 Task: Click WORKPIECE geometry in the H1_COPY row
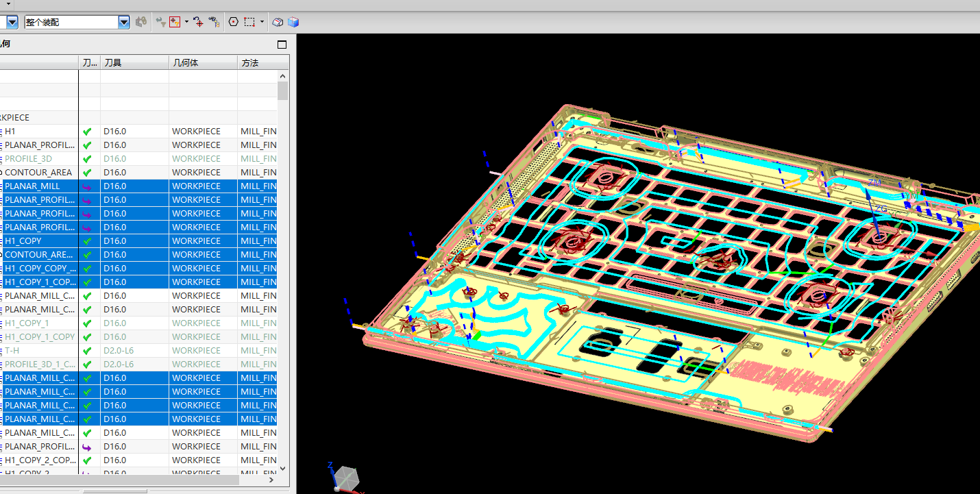point(196,240)
